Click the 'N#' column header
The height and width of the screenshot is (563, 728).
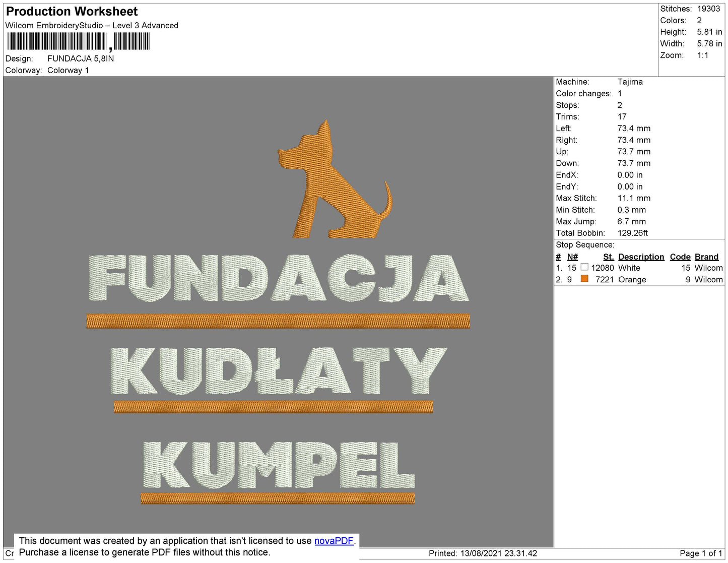click(x=572, y=257)
